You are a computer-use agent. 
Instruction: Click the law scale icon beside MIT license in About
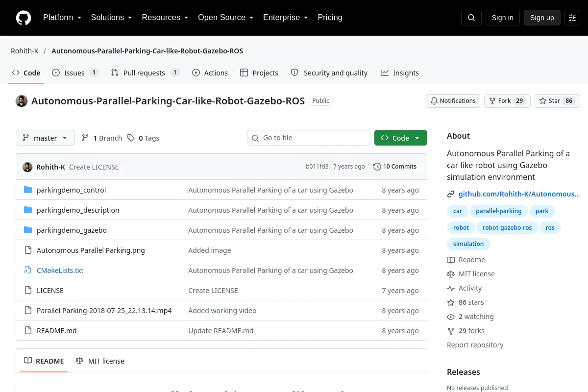(451, 274)
